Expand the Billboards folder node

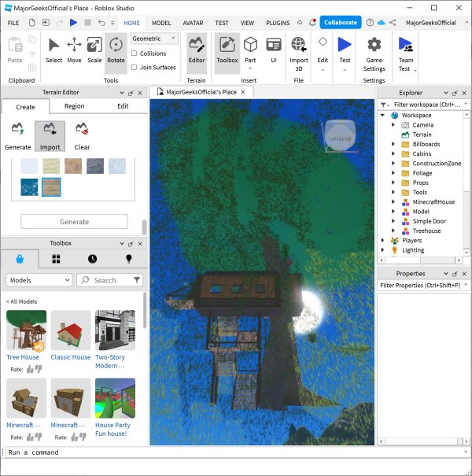coord(393,144)
